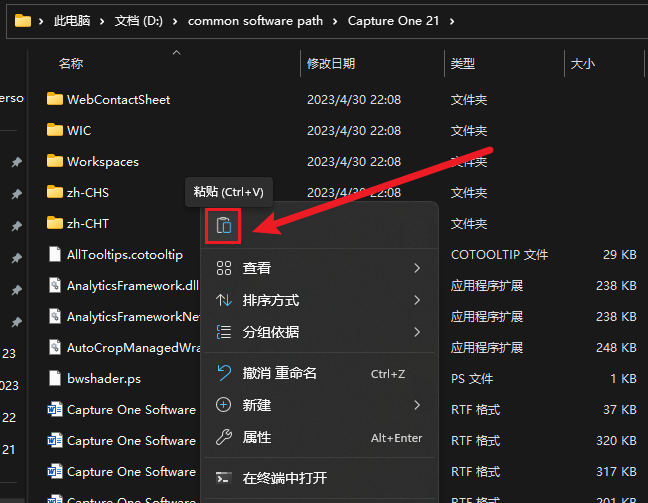Screen dimensions: 648x503
Task: Select the Workspaces folder icon
Action: point(55,161)
